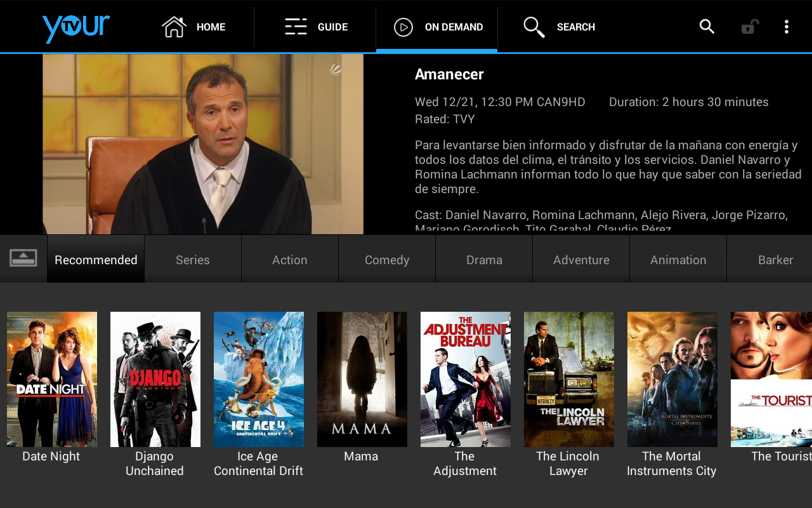Open The Mortal Instruments poster

(672, 379)
